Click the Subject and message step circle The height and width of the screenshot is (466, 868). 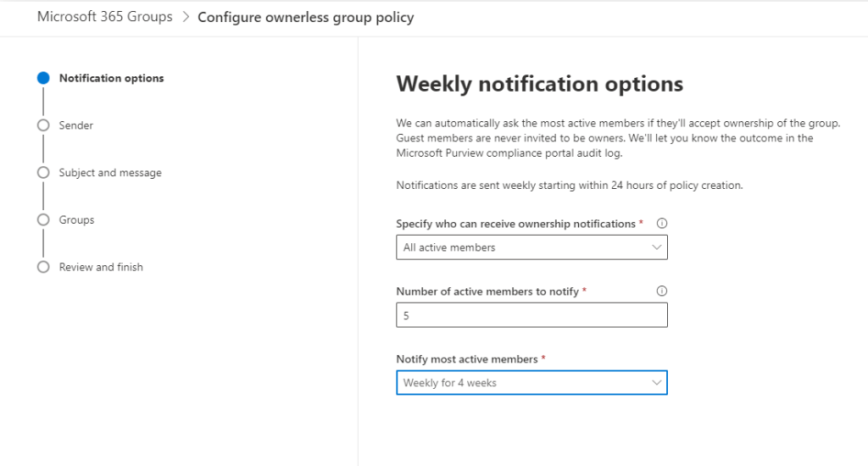tap(43, 173)
